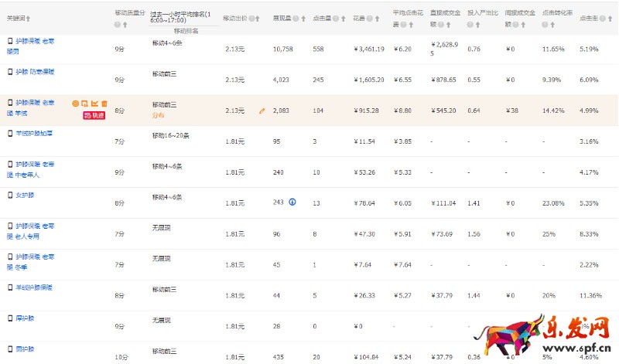Click the orange 分布 link
This screenshot has height=364, width=619.
158,115
